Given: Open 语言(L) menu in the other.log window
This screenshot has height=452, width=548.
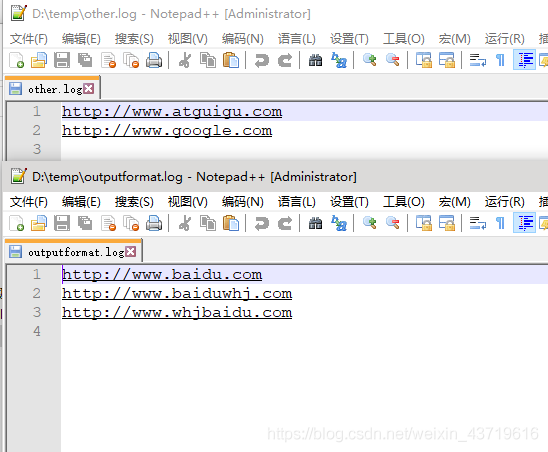Looking at the screenshot, I should [297, 39].
